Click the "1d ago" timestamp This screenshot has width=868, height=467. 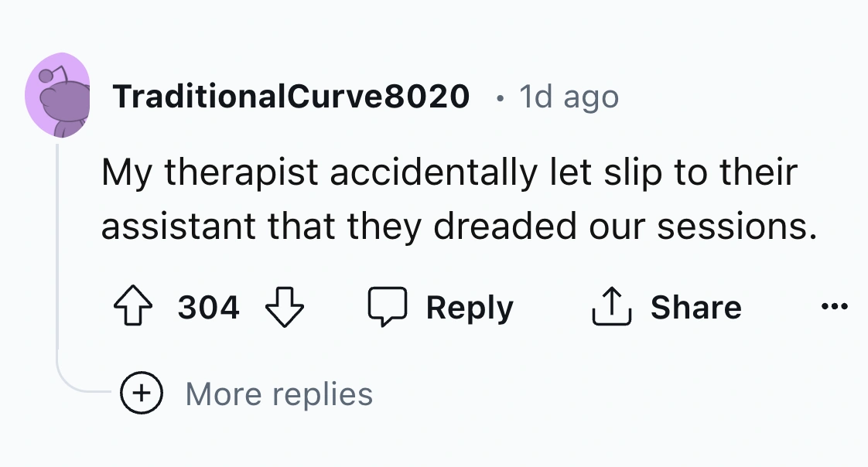tap(569, 97)
